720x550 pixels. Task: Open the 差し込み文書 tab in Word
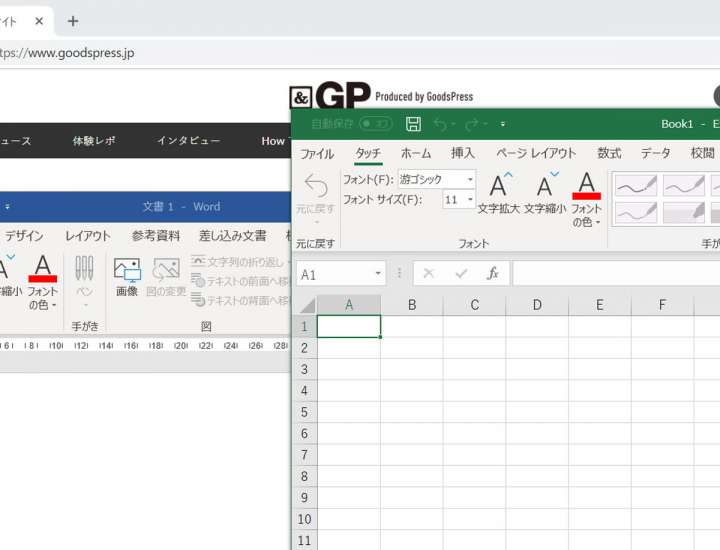[x=232, y=236]
